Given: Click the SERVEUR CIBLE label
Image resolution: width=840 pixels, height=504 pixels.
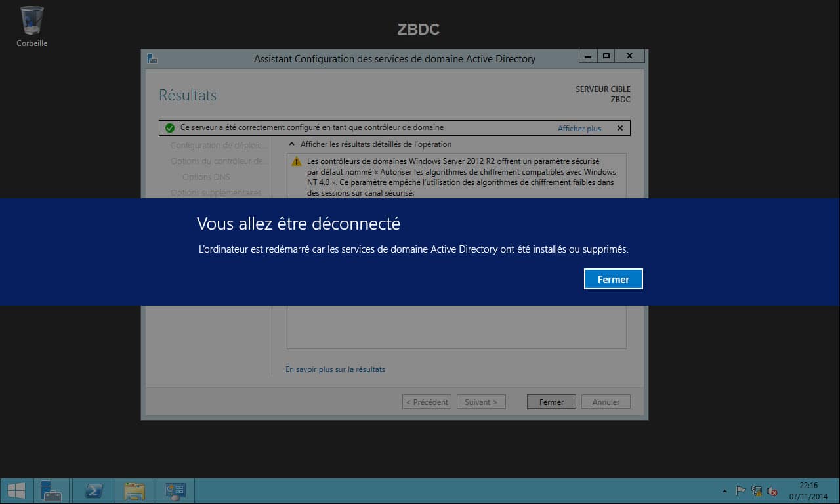Looking at the screenshot, I should (x=603, y=89).
